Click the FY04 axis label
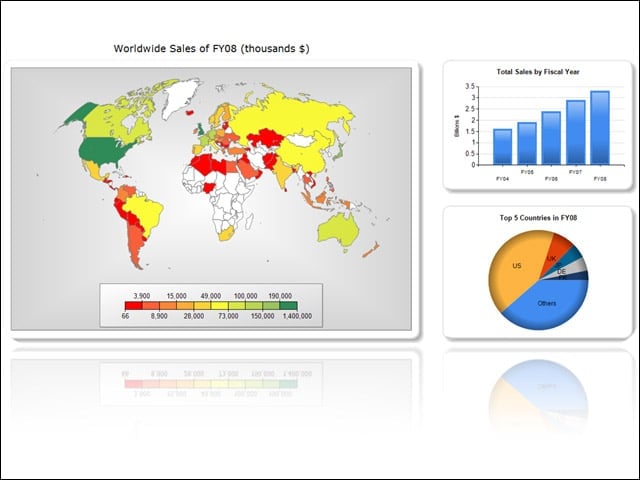 click(502, 179)
